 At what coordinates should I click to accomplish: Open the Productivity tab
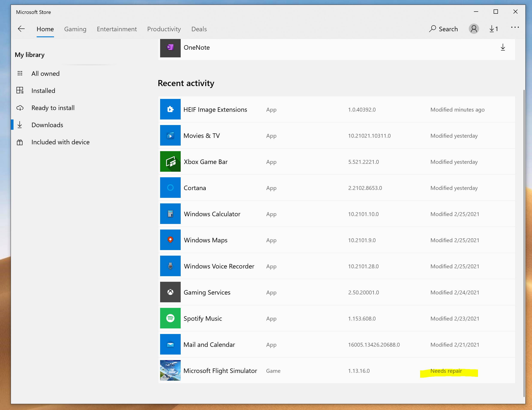[x=164, y=29]
